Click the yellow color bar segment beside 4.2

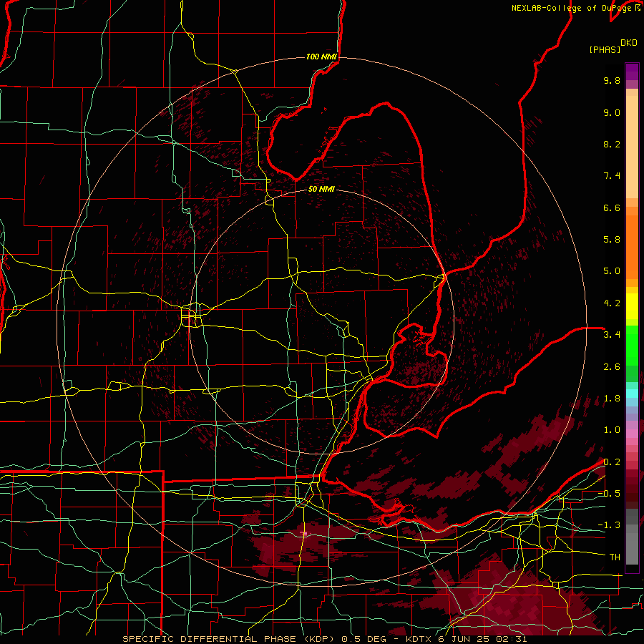pos(632,306)
